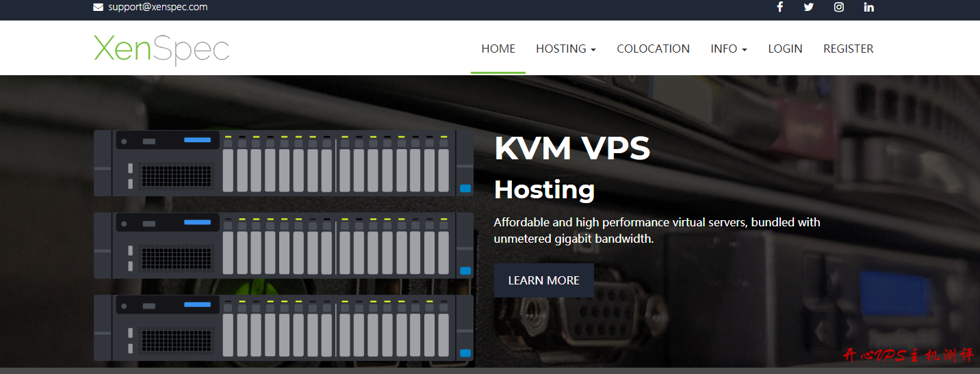The width and height of the screenshot is (980, 374).
Task: Go to the REGISTER page
Action: click(848, 49)
